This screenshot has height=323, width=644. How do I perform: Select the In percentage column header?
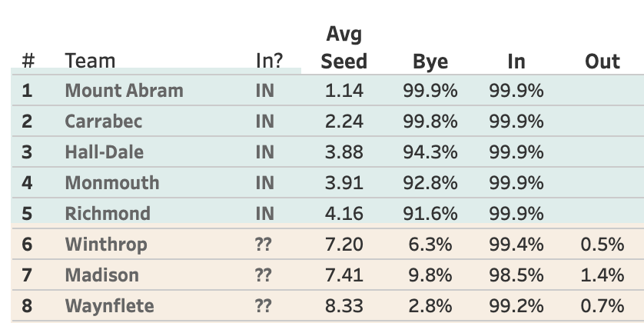coord(516,62)
